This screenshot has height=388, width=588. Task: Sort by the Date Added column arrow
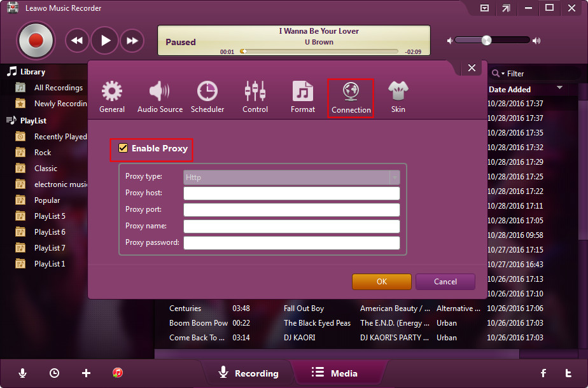pyautogui.click(x=560, y=88)
